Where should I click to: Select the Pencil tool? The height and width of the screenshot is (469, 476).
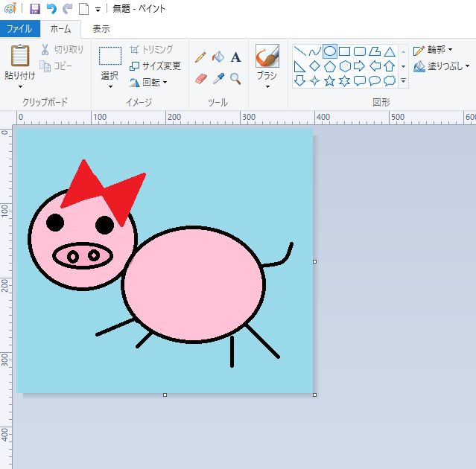[200, 57]
